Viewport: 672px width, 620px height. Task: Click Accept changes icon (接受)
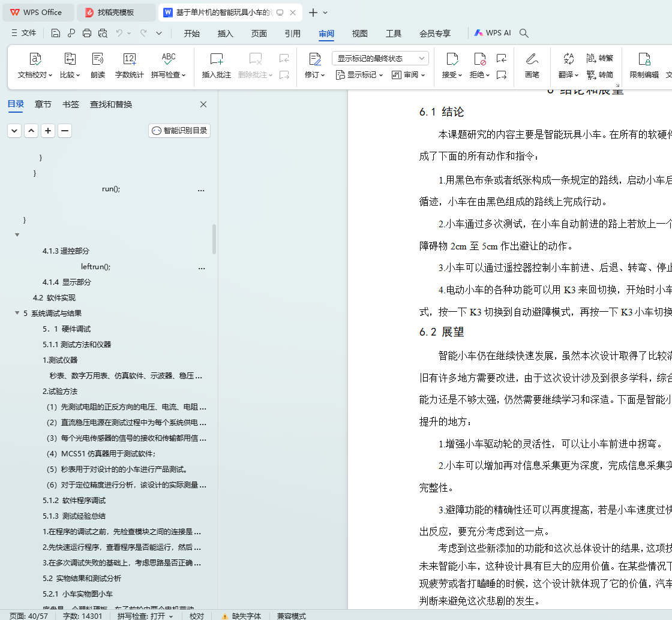[x=452, y=59]
